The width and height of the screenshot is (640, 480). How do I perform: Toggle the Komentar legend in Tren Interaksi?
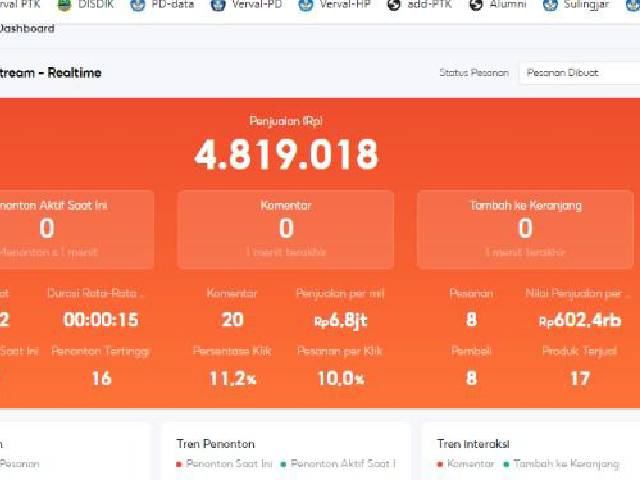(x=465, y=464)
